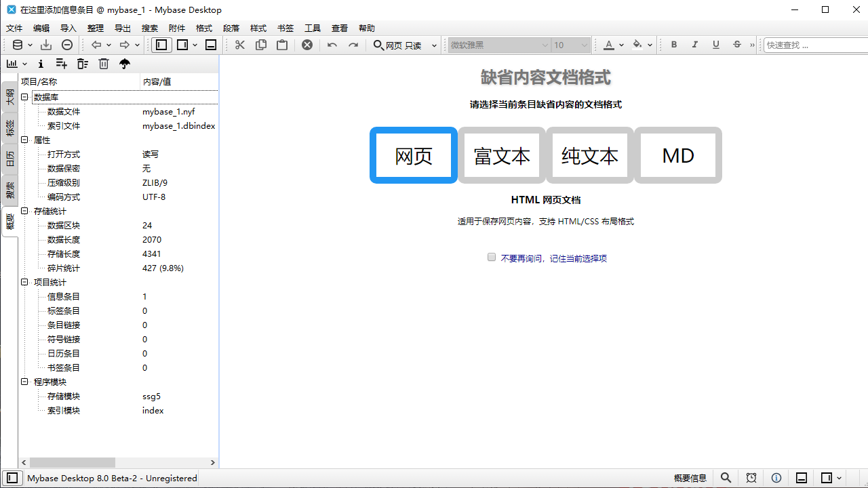Click the Paste clipboard icon
868x488 pixels.
coord(282,45)
